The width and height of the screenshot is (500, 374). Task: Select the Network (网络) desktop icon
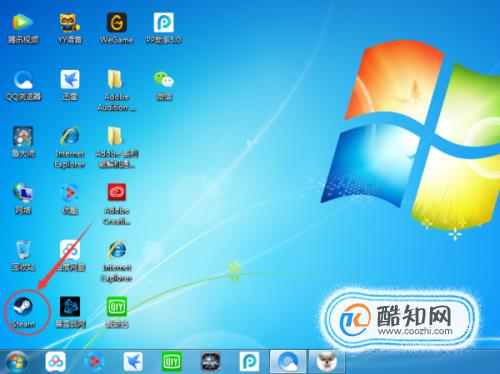(23, 199)
